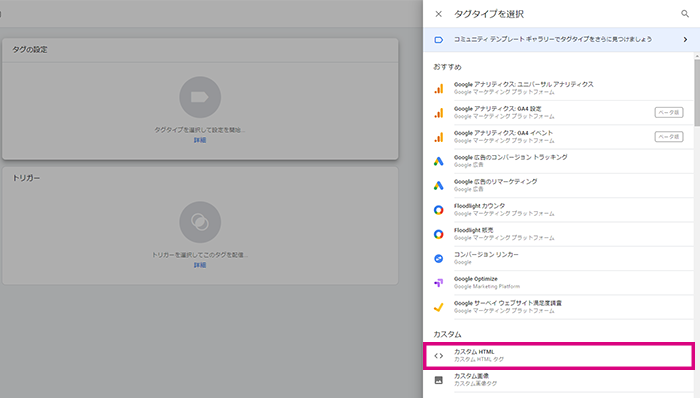Click the GA4 設定 analytics icon
Image resolution: width=700 pixels, height=398 pixels.
[438, 113]
